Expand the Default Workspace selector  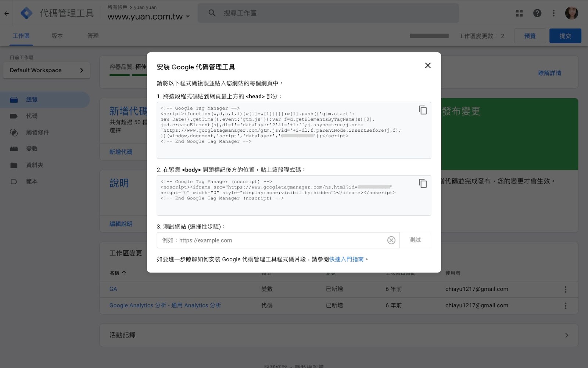click(47, 70)
